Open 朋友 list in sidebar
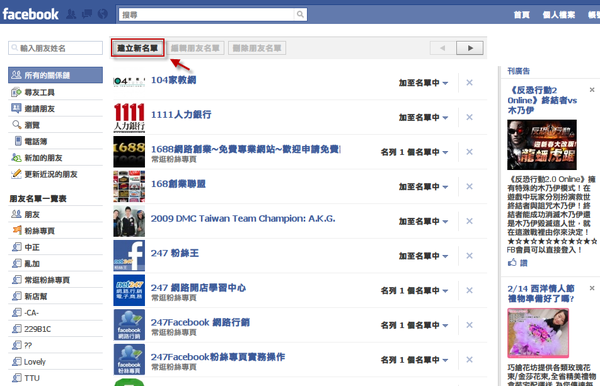Image resolution: width=600 pixels, height=386 pixels. 55,214
